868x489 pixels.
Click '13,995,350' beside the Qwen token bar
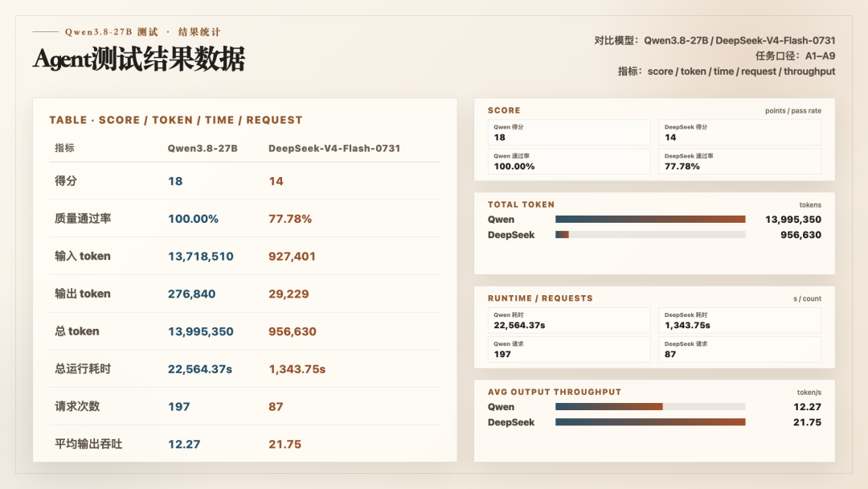click(x=793, y=220)
